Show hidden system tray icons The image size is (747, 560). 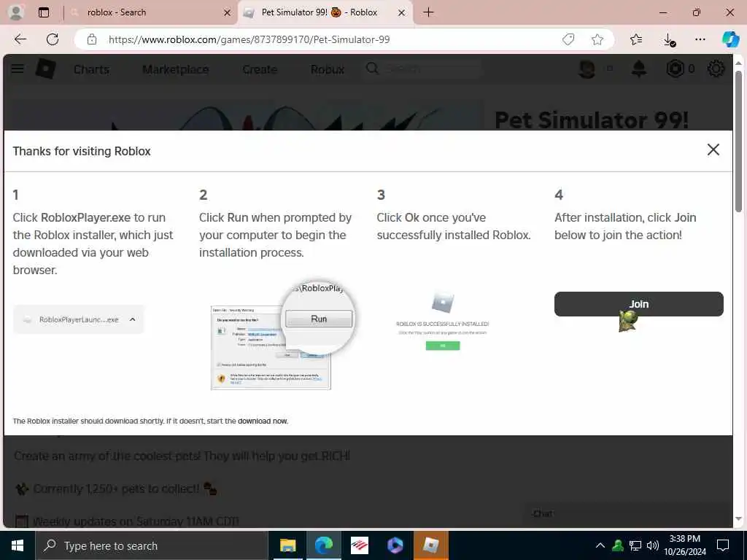pos(600,545)
